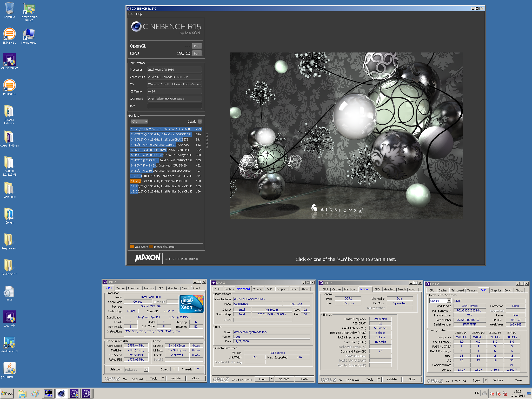Launch CPUID CPU-Z desktop shortcut

[x=9, y=62]
